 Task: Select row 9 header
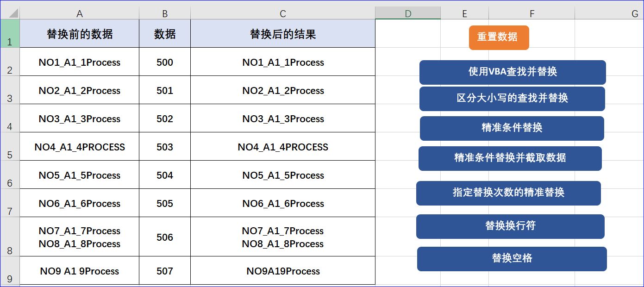(x=10, y=270)
